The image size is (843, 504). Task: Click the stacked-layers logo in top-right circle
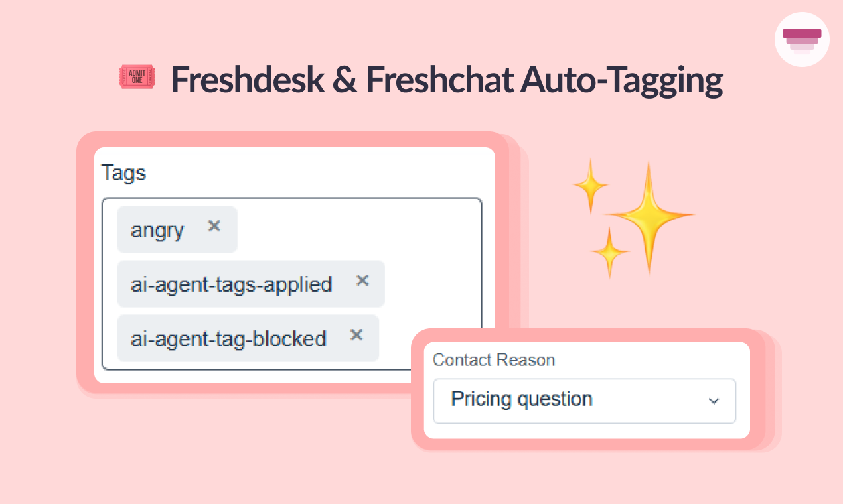click(x=802, y=39)
